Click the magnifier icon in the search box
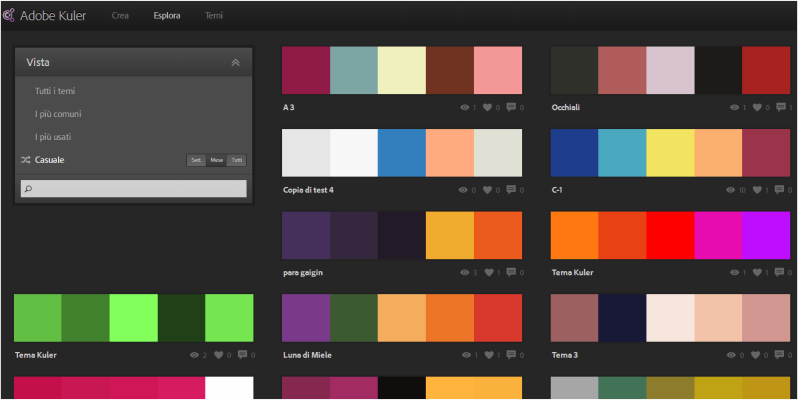 (x=28, y=189)
